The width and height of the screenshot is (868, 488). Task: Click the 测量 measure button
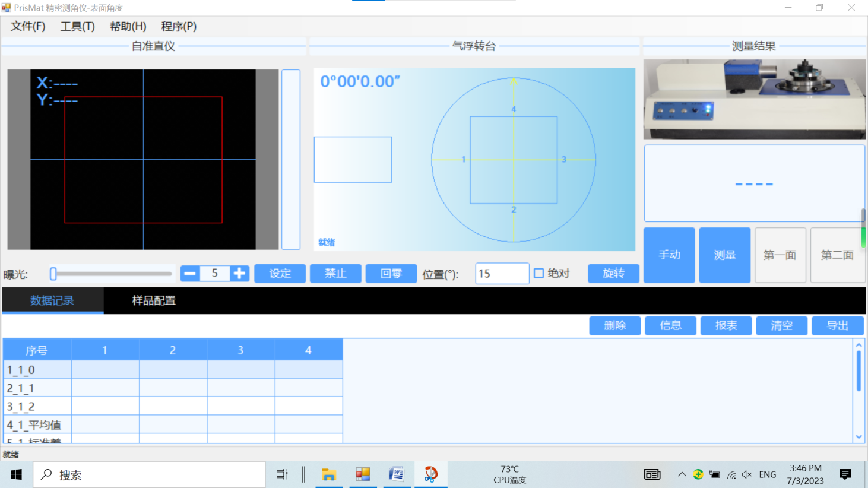pos(724,255)
